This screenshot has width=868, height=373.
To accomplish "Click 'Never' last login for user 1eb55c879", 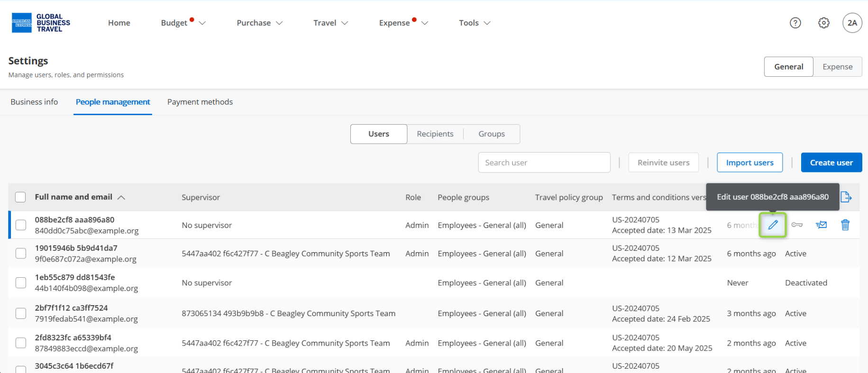I will pos(738,283).
